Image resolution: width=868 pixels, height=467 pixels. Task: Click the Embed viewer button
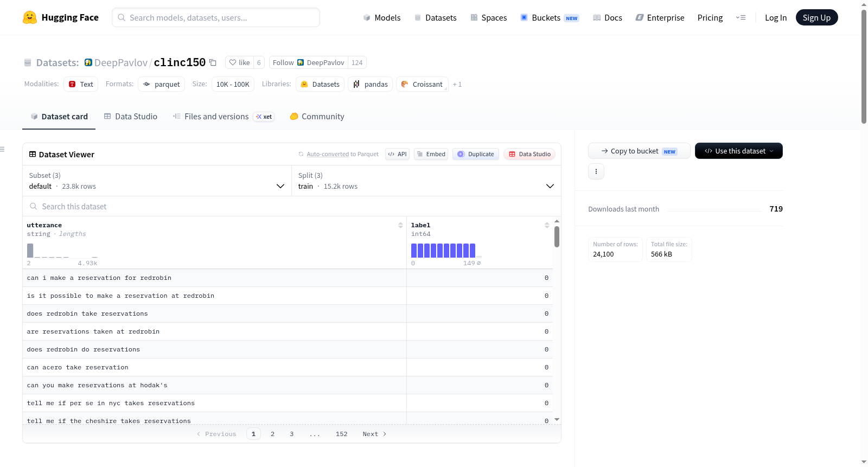(x=431, y=154)
